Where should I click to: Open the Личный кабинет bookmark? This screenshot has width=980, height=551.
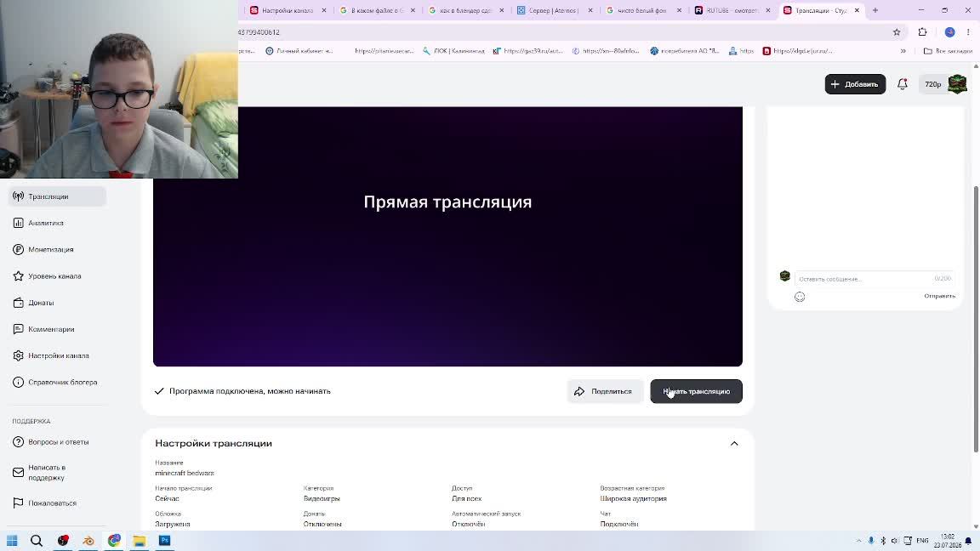[299, 51]
